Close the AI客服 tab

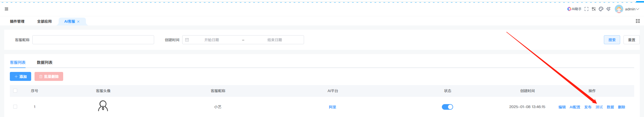(78, 22)
